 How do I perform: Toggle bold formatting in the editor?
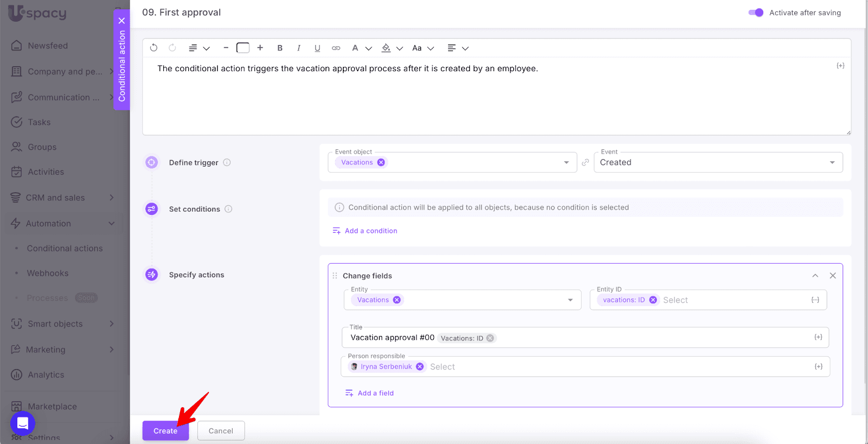pos(280,48)
